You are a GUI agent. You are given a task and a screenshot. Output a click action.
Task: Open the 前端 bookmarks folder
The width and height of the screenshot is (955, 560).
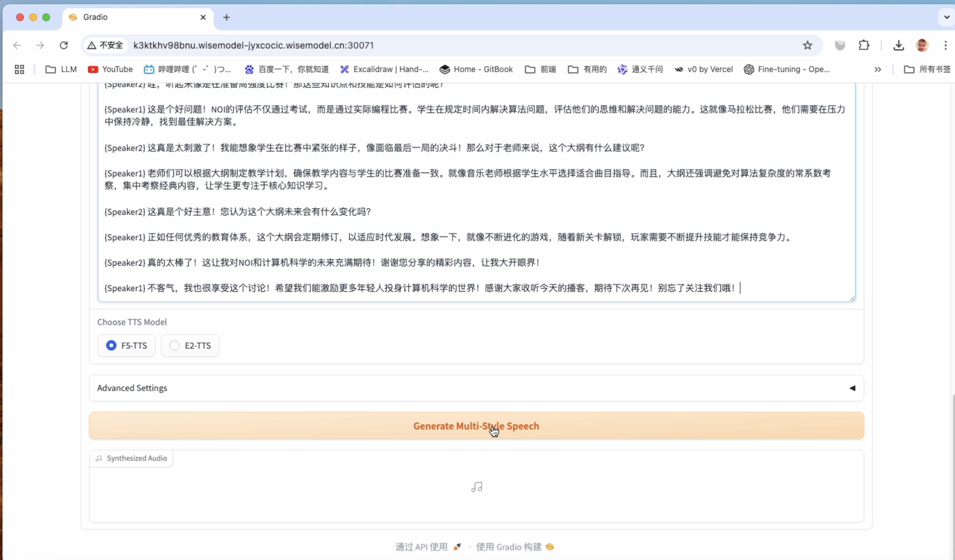540,69
